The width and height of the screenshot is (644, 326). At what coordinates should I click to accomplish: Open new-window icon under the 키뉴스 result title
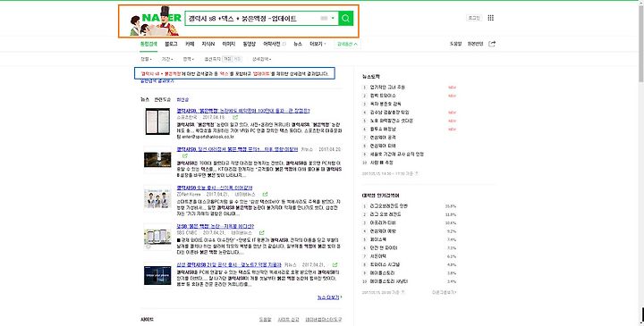click(x=185, y=155)
